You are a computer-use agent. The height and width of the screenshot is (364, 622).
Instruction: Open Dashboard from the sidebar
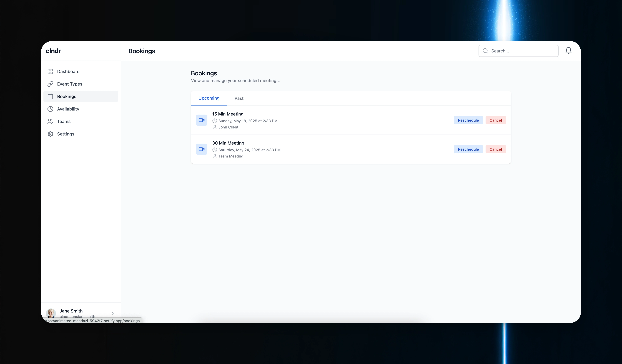coord(81,71)
